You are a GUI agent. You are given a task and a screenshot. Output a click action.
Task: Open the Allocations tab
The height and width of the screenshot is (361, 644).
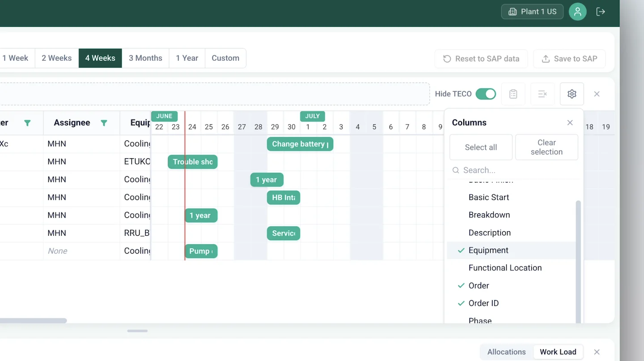[507, 352]
